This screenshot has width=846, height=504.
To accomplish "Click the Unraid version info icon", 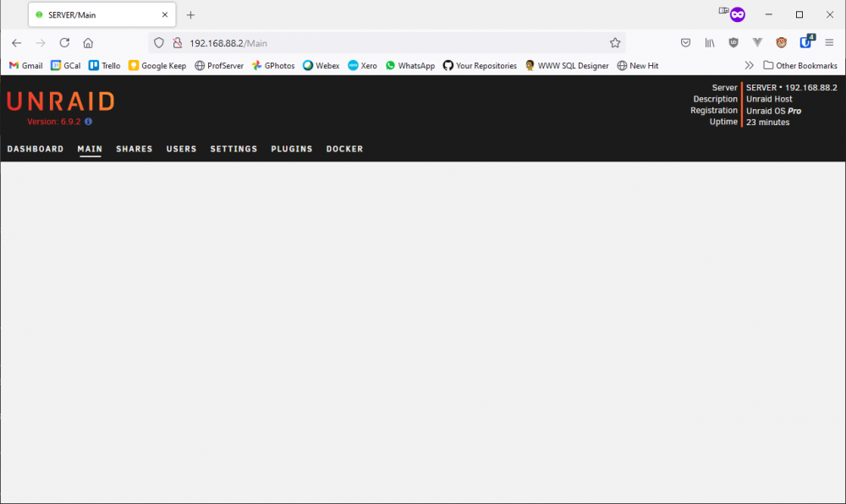I will 89,122.
